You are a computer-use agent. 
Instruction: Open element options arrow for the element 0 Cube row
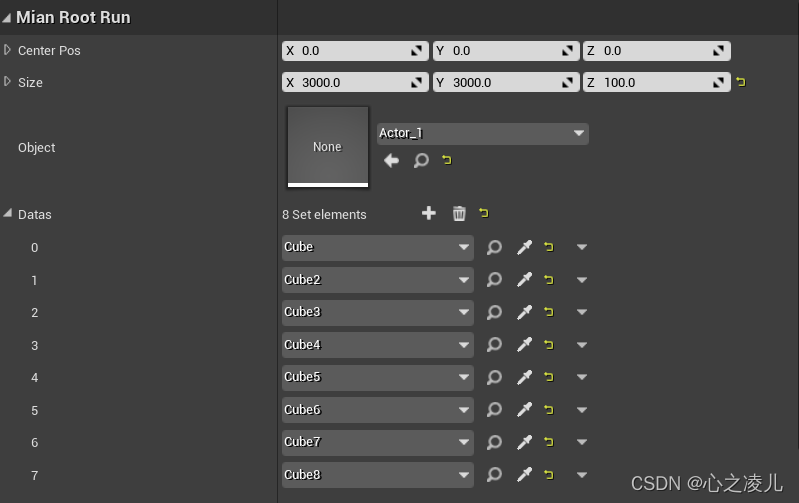(582, 247)
